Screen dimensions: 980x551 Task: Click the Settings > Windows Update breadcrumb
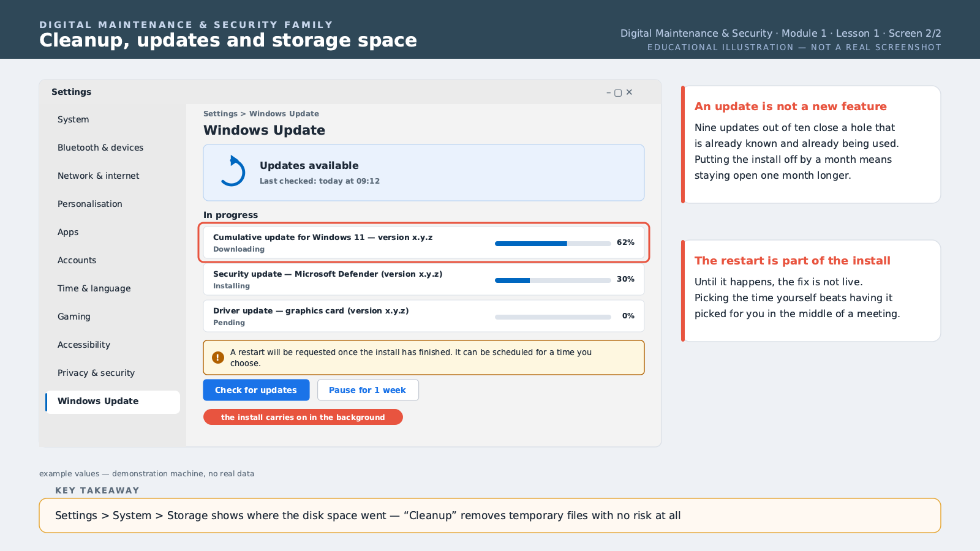pyautogui.click(x=261, y=114)
